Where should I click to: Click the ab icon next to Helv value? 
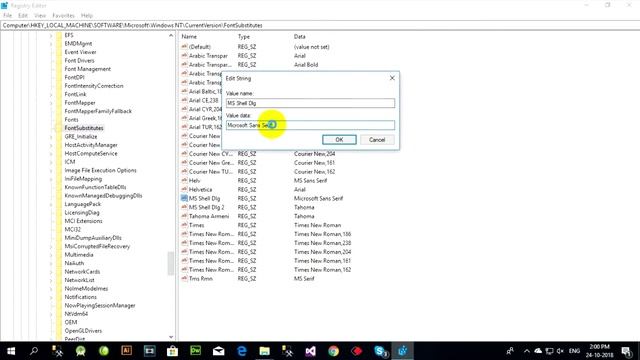point(184,180)
